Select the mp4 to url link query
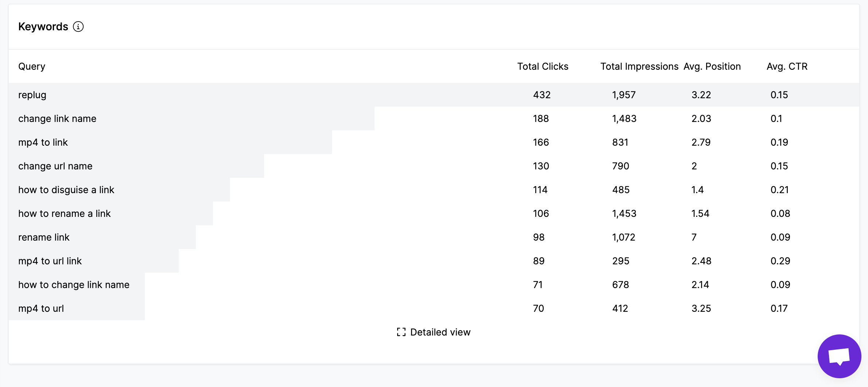868x387 pixels. (50, 261)
